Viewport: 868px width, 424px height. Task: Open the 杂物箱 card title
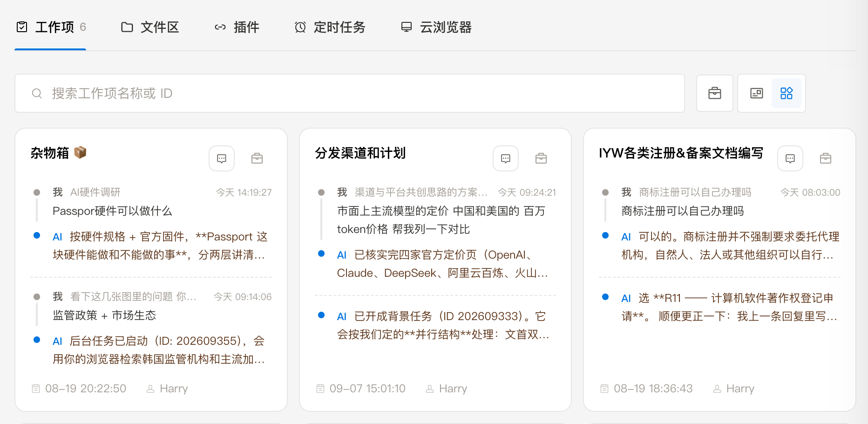(x=59, y=153)
